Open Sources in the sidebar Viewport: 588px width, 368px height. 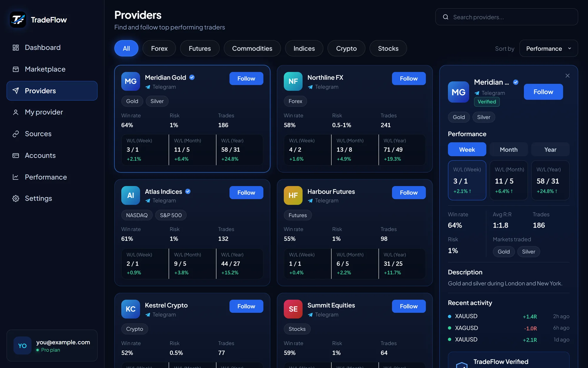point(52,134)
